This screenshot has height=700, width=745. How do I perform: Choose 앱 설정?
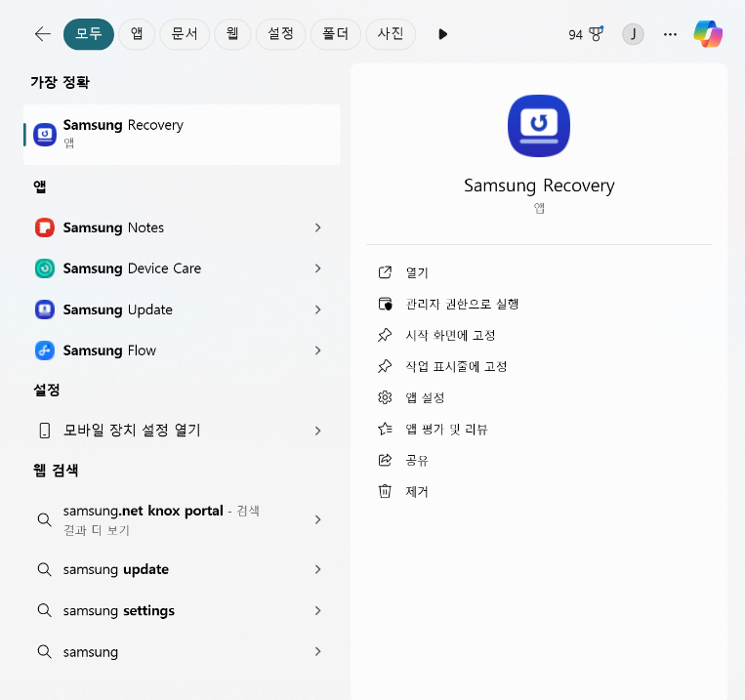point(425,397)
